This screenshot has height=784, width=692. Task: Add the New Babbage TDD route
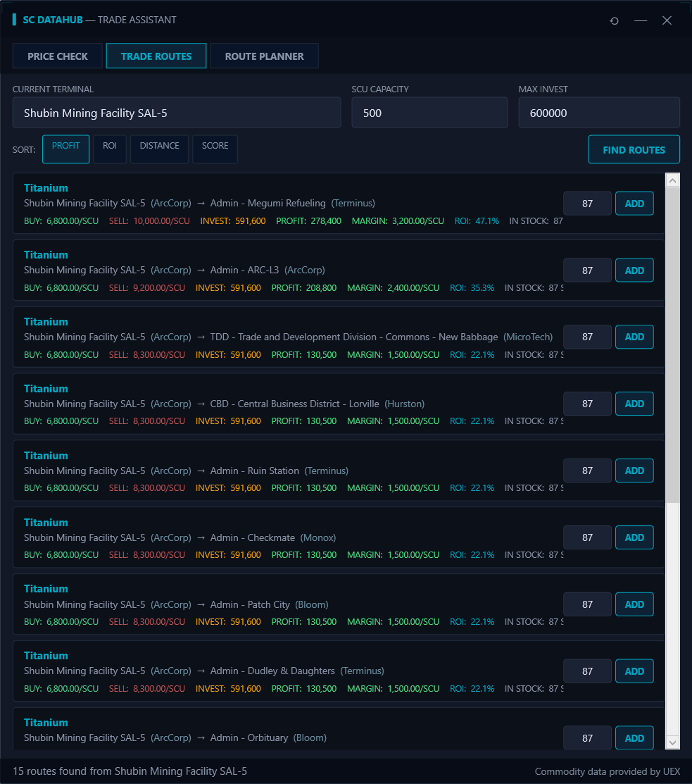click(634, 337)
